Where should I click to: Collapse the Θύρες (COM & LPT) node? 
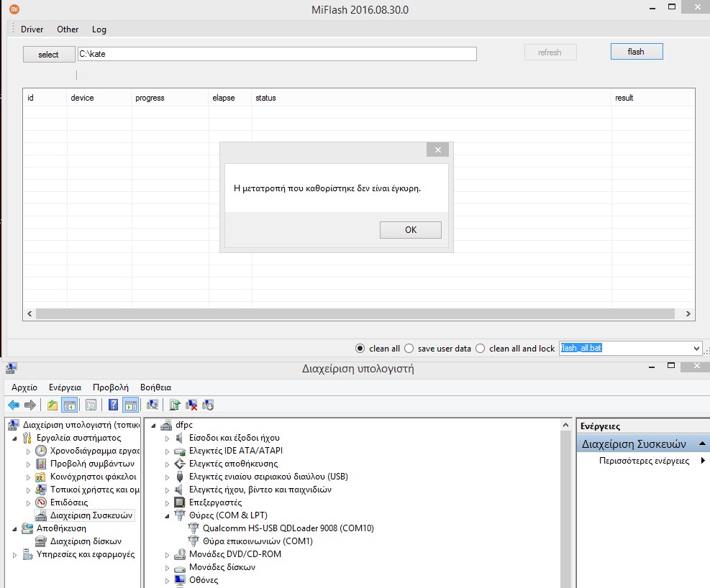tap(168, 515)
